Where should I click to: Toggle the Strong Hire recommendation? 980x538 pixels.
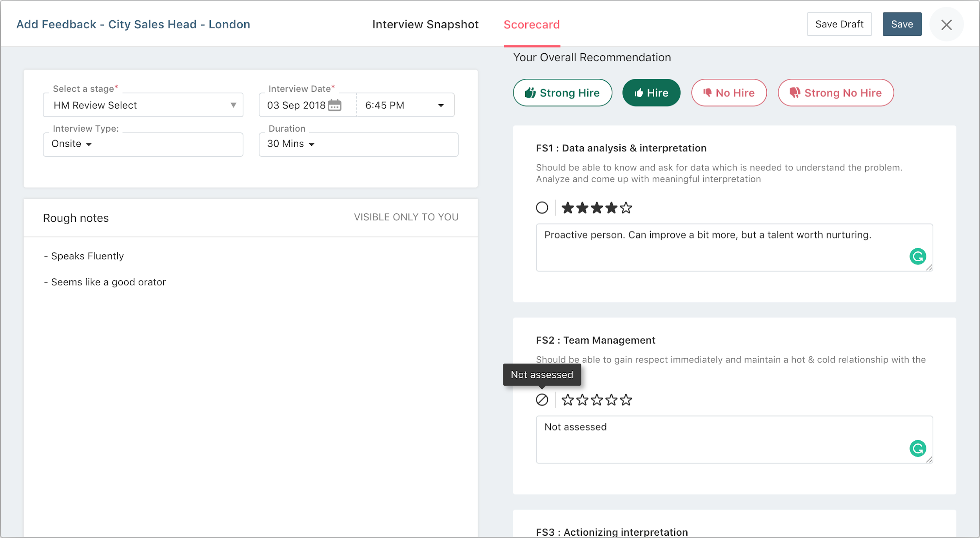click(562, 93)
